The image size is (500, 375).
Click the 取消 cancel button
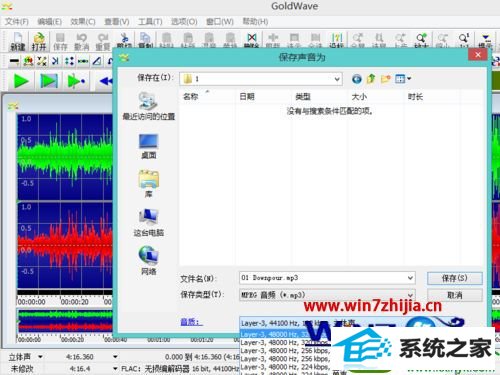pos(455,295)
